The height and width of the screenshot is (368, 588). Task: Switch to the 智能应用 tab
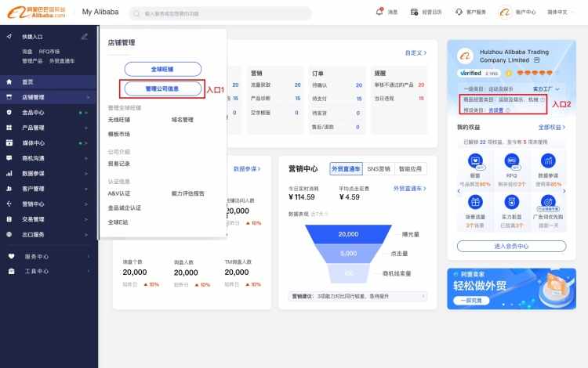click(x=410, y=169)
